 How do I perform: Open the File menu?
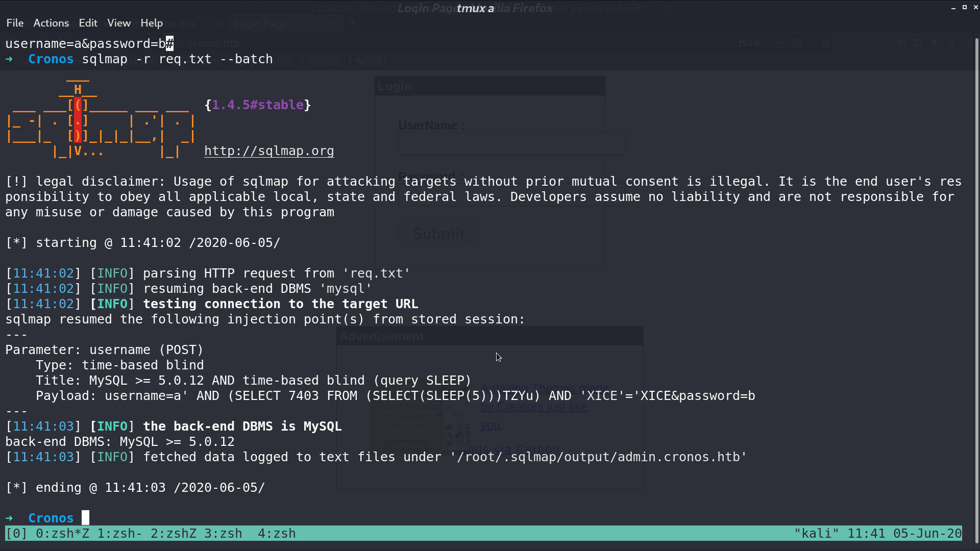point(15,23)
